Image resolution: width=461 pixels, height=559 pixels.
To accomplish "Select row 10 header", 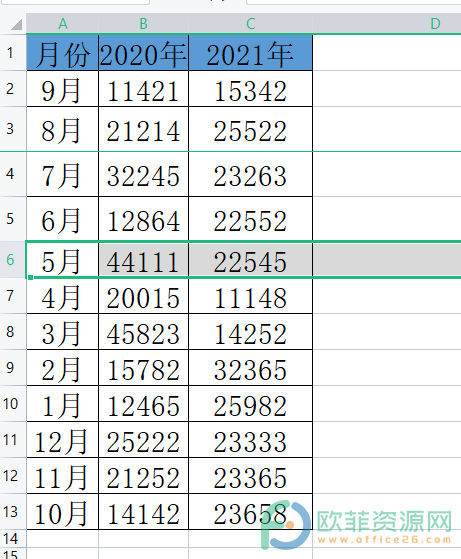I will point(13,404).
